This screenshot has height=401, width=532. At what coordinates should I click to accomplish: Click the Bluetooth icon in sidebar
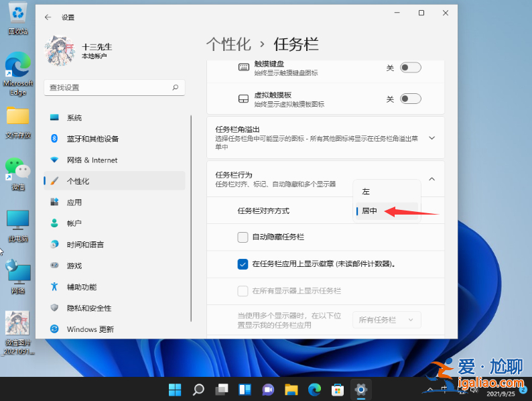click(54, 138)
